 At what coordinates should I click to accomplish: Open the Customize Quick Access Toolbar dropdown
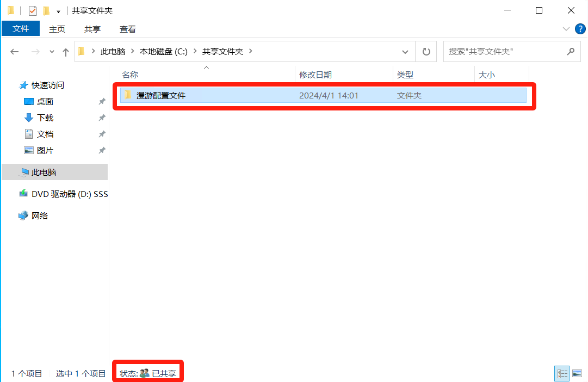click(x=58, y=11)
